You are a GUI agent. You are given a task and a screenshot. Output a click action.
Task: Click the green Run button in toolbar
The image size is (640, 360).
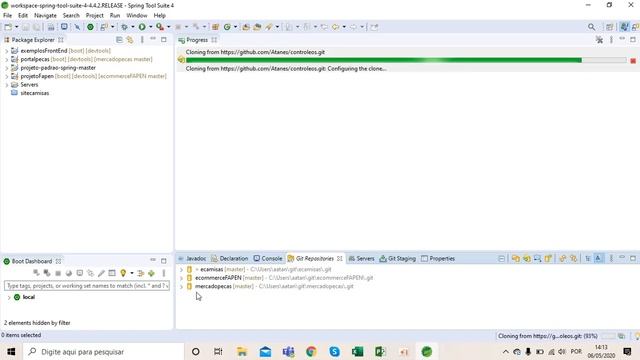tap(142, 27)
